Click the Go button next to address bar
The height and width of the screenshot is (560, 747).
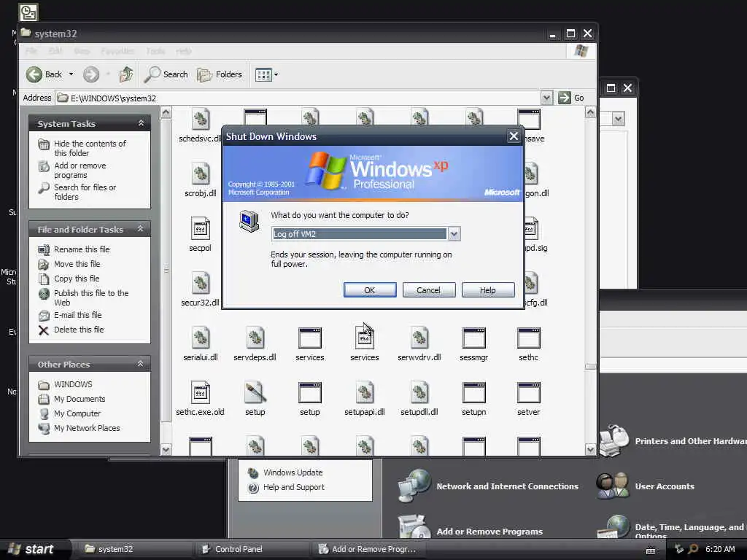[x=571, y=98]
